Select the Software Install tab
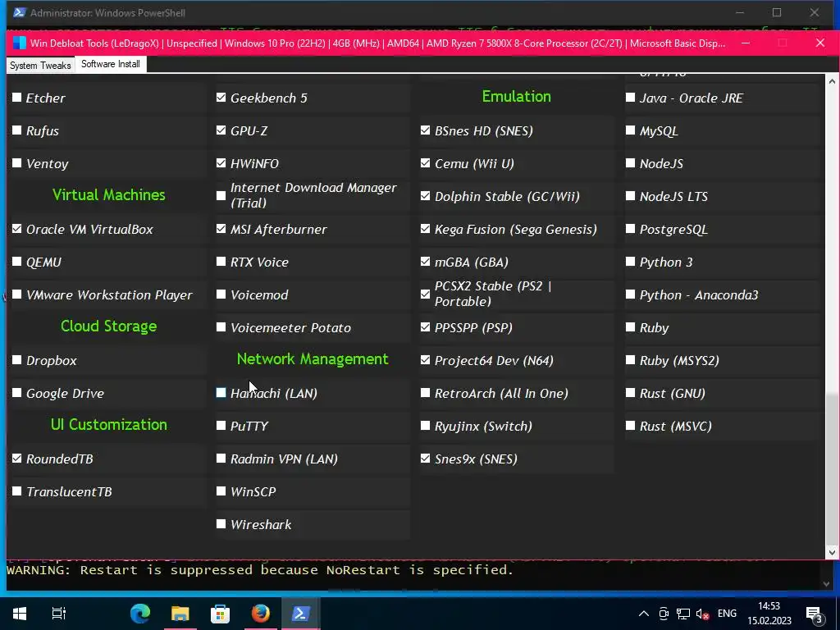 tap(111, 64)
